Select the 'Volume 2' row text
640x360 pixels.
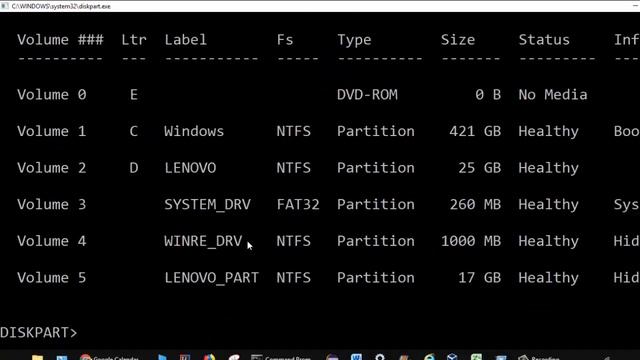tap(52, 168)
